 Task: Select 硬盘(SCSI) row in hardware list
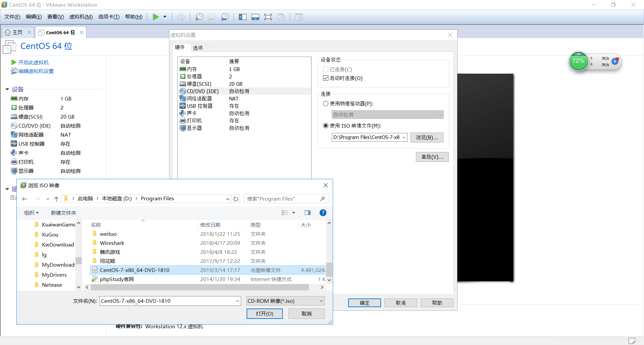[245, 84]
